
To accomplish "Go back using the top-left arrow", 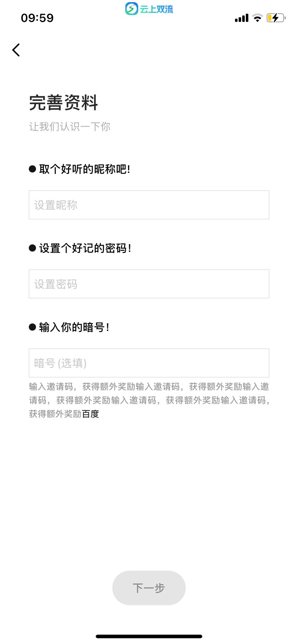I will pyautogui.click(x=16, y=50).
